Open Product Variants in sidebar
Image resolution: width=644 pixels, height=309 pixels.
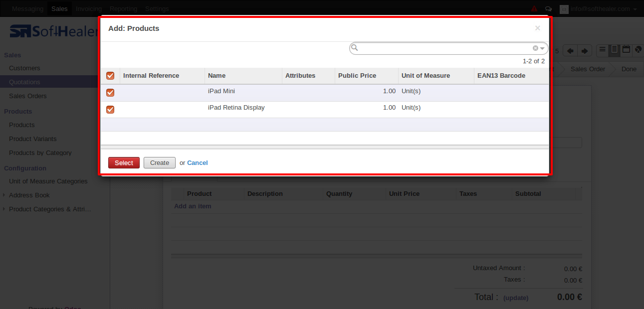33,139
